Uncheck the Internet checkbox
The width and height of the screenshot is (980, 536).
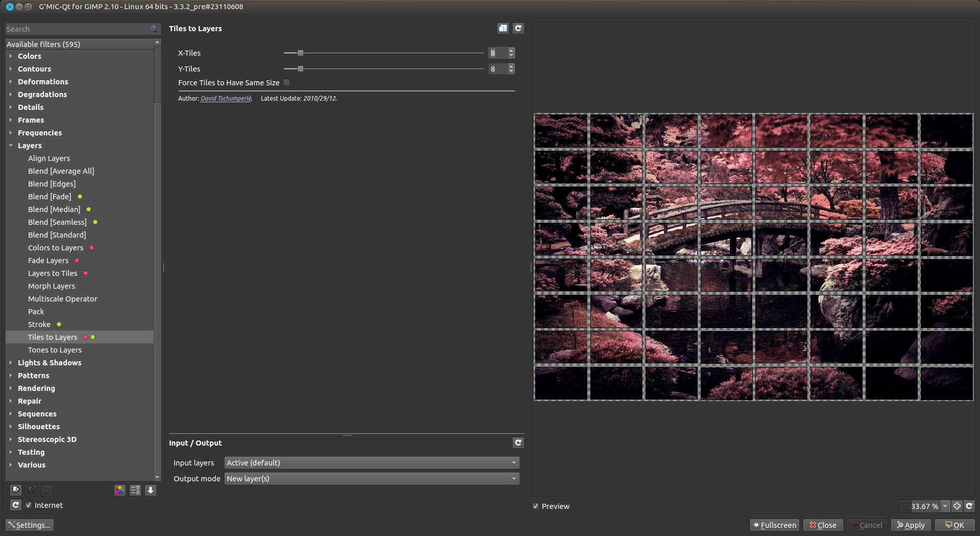point(29,505)
